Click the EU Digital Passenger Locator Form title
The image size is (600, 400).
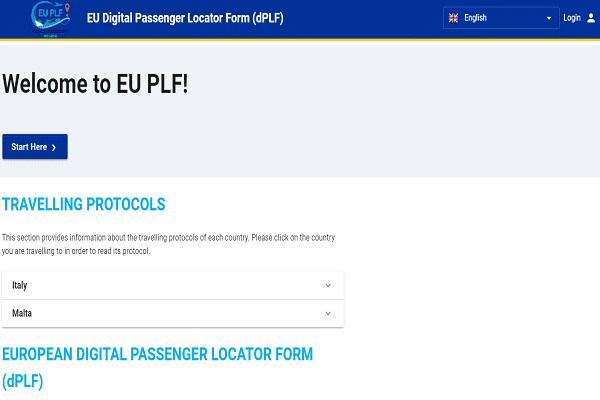click(185, 18)
